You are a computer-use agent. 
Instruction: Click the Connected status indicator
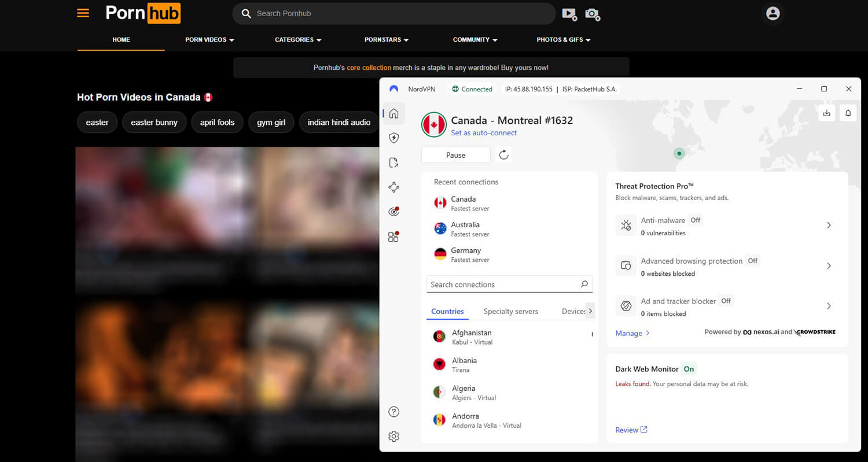point(472,89)
